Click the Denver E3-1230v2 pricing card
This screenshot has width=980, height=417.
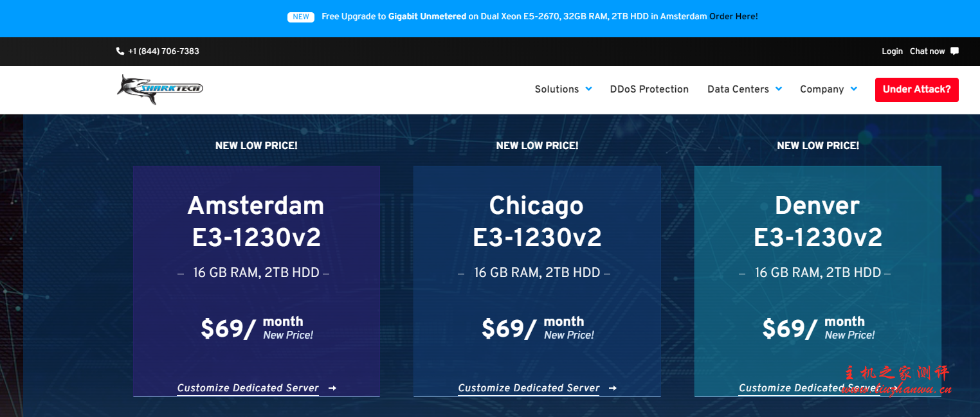point(817,281)
